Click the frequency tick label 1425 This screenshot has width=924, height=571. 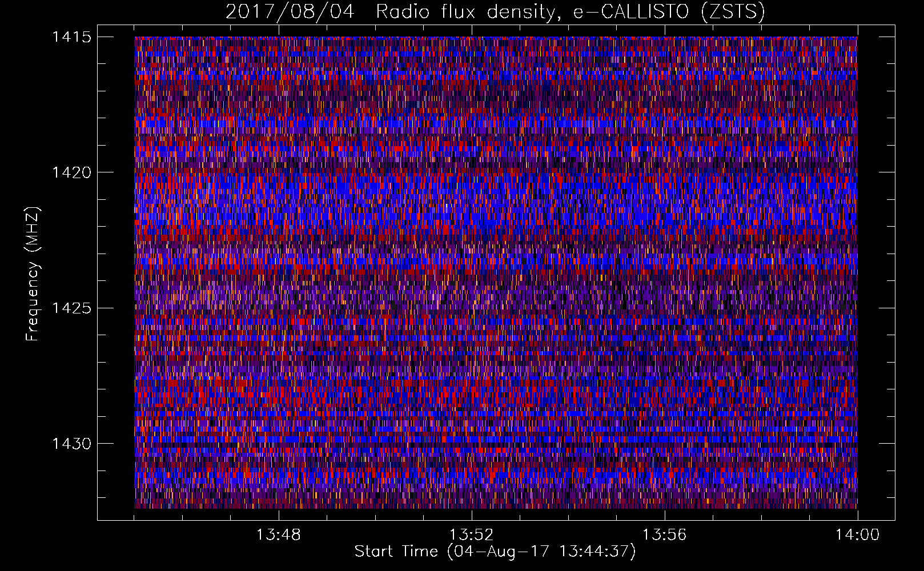pos(71,308)
